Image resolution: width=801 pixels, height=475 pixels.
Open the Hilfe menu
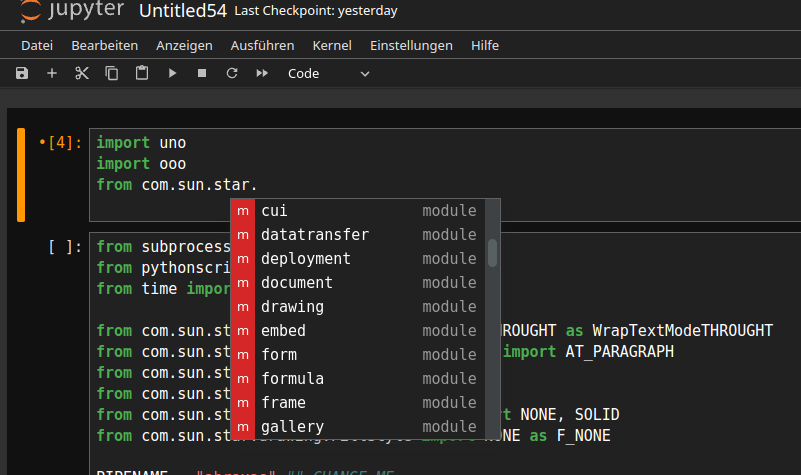[485, 45]
